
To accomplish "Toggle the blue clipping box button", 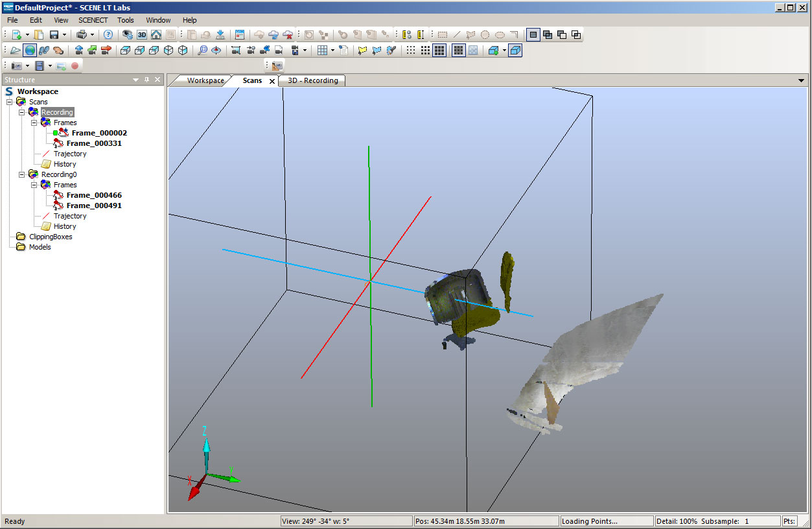I will pos(515,51).
